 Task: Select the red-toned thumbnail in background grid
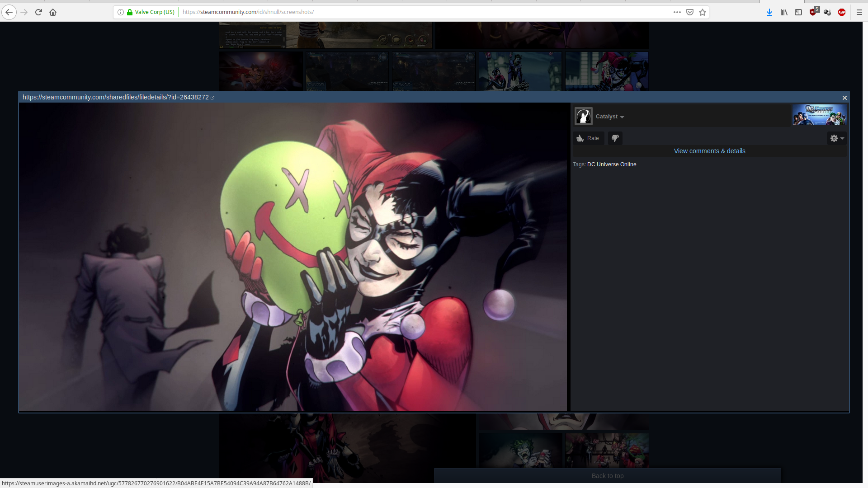[261, 71]
